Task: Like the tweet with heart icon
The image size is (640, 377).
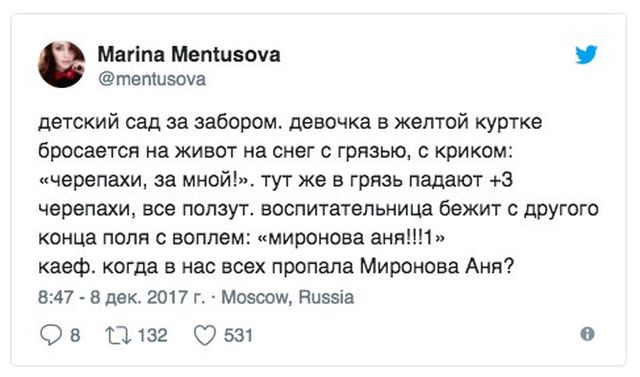Action: [x=204, y=336]
